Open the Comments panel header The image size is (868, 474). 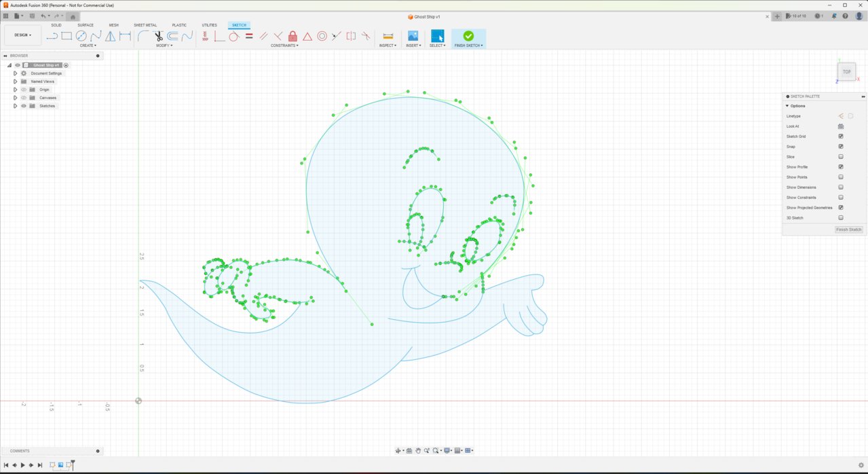point(52,451)
